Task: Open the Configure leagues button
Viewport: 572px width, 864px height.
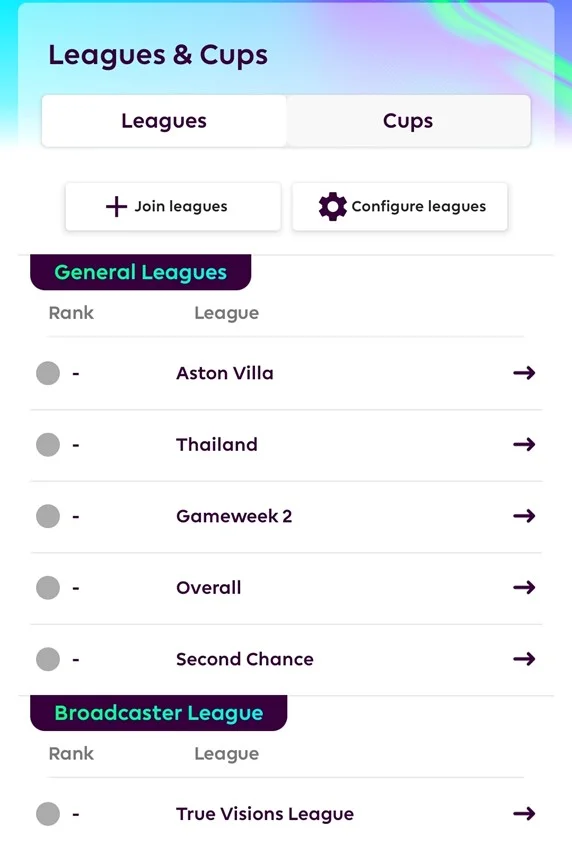Action: (x=400, y=207)
